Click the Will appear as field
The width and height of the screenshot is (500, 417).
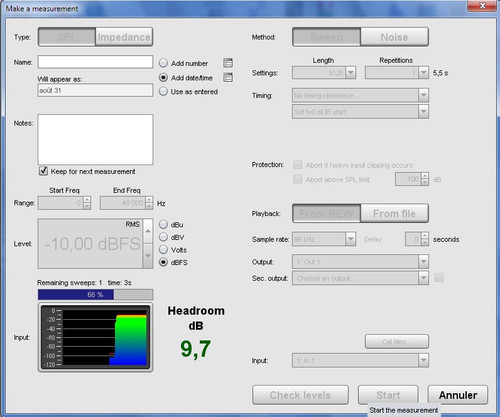[95, 90]
